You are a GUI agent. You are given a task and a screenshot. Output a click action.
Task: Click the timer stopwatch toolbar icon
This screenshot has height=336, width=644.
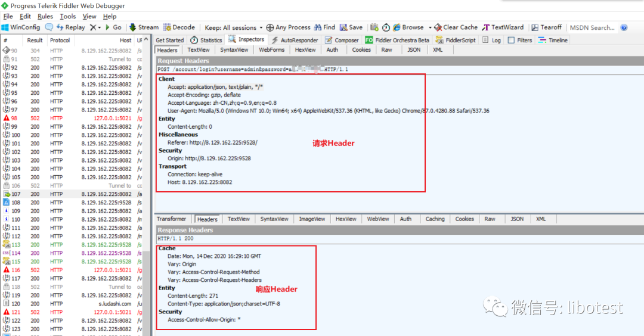tap(386, 27)
